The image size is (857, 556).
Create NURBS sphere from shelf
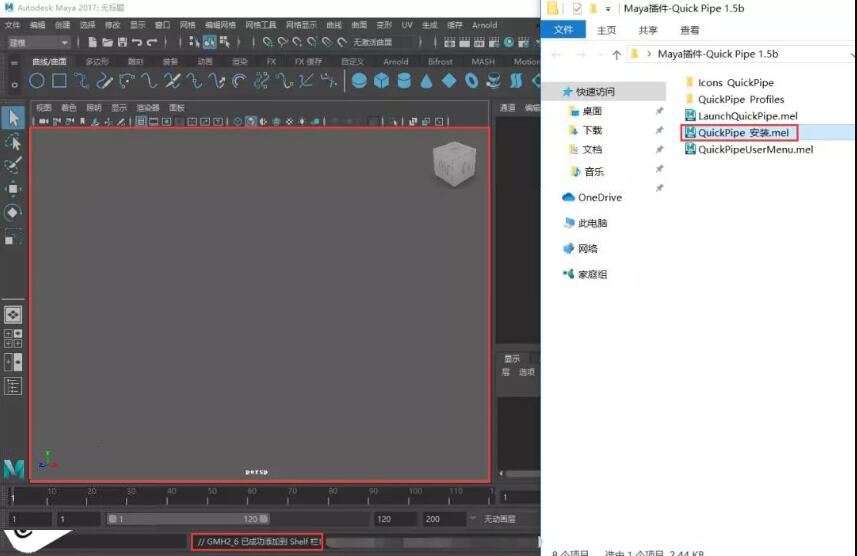tap(359, 81)
